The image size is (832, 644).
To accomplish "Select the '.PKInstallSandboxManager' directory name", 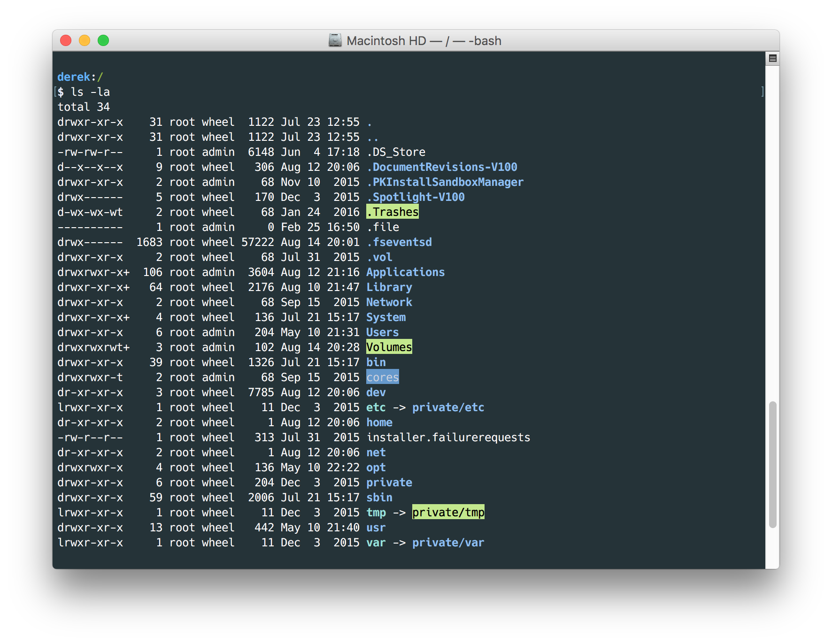I will point(445,182).
